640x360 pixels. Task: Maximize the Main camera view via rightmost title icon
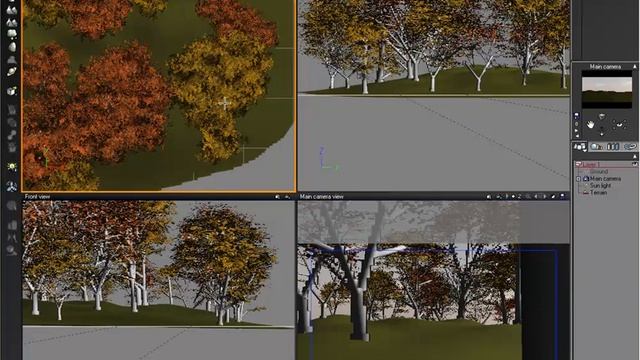[x=563, y=196]
